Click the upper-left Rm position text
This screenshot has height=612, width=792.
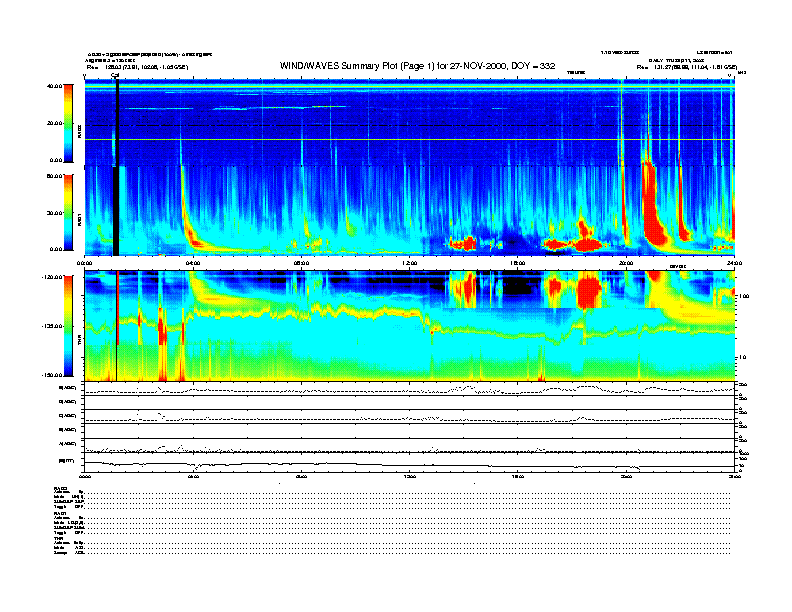(x=137, y=67)
